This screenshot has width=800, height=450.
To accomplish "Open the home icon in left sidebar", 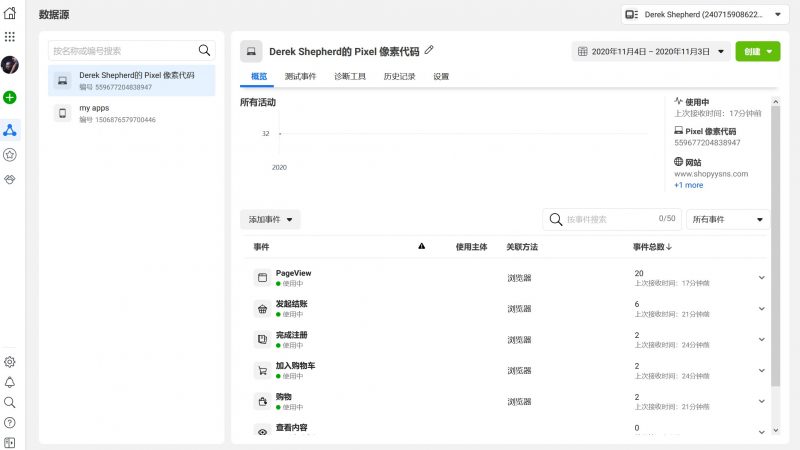I will point(10,13).
